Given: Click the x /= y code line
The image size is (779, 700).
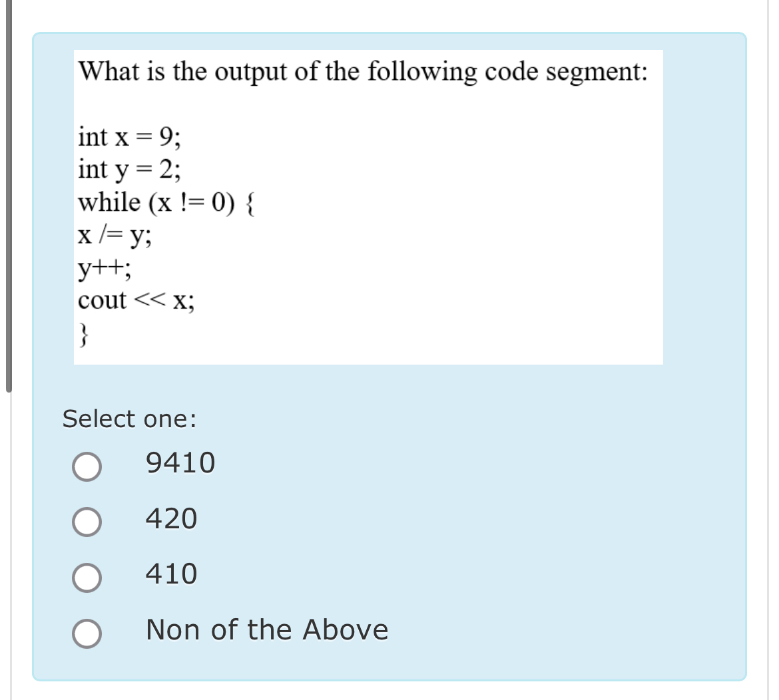Looking at the screenshot, I should tap(115, 235).
